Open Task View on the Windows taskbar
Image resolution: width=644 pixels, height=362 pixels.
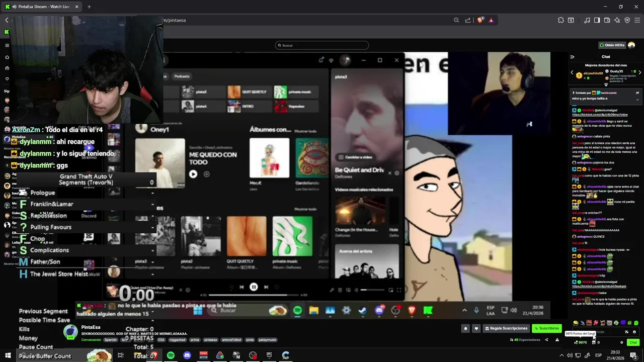(x=121, y=355)
